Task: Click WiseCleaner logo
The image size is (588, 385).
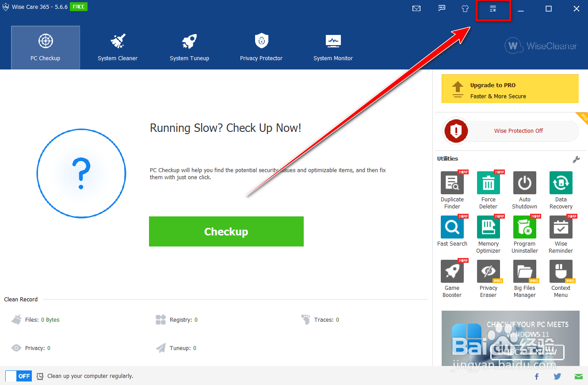Action: (x=541, y=46)
